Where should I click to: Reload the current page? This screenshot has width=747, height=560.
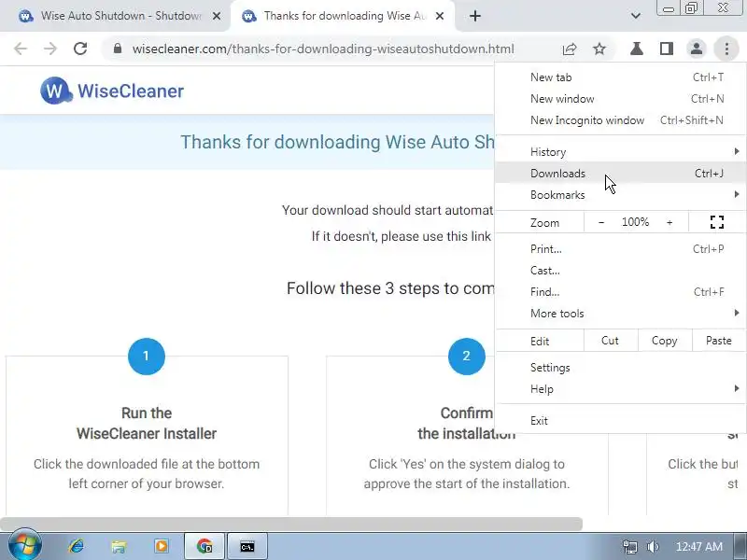(80, 49)
